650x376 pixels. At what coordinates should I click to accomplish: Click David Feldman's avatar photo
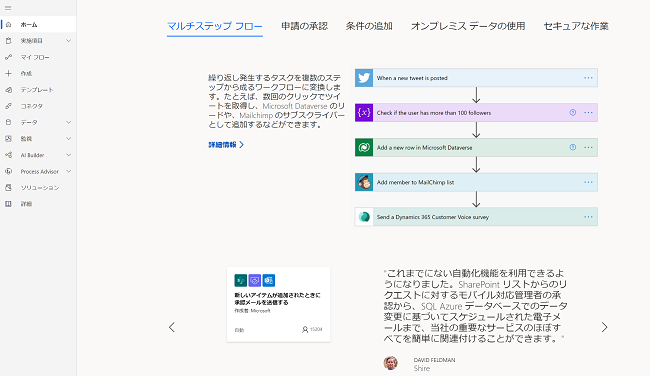[x=390, y=363]
